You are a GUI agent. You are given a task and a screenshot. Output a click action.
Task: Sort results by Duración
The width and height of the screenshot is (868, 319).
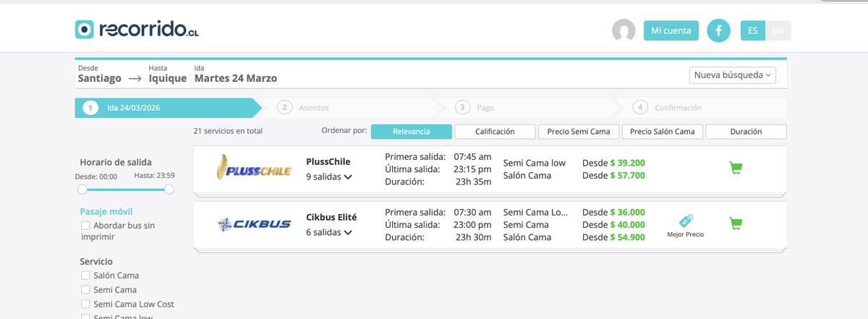coord(746,132)
